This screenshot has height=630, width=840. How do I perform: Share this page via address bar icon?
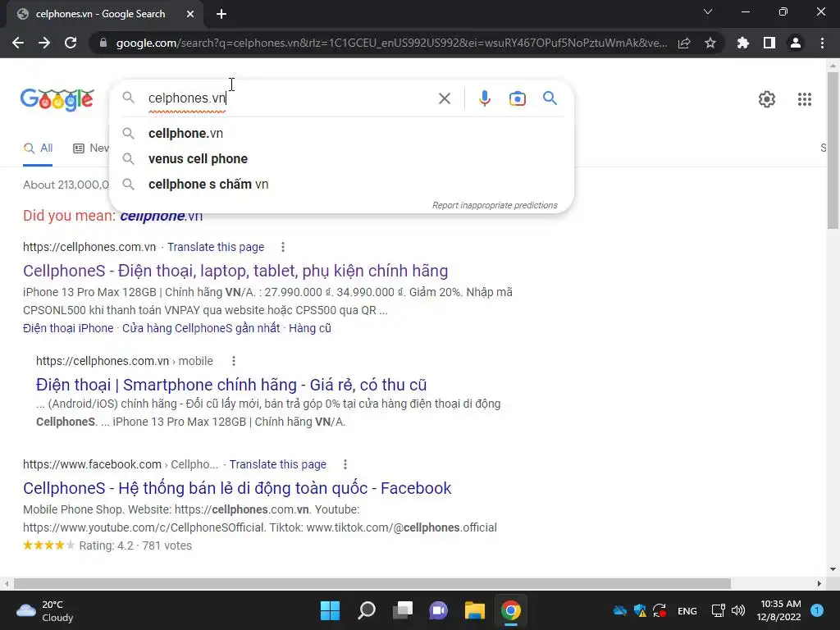pyautogui.click(x=684, y=43)
